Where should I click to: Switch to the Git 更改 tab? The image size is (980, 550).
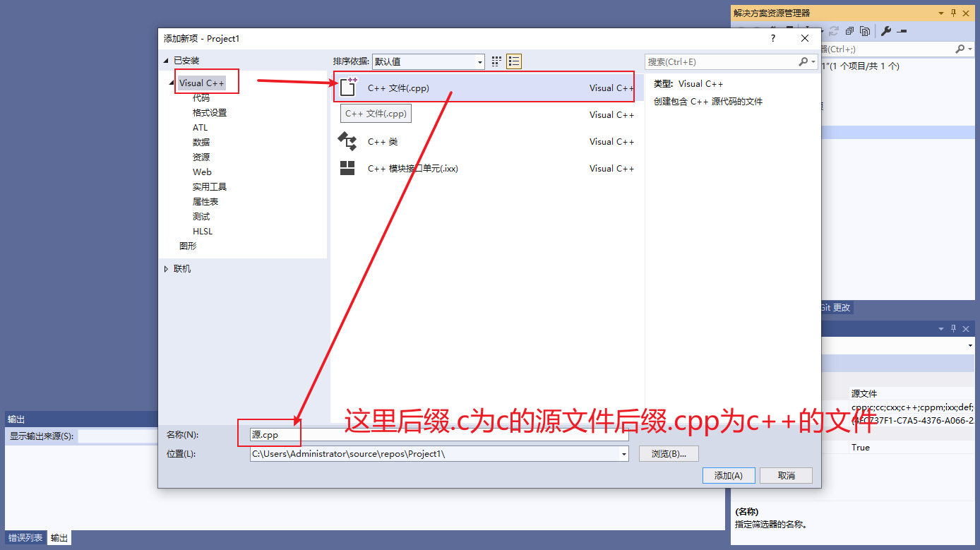point(836,307)
